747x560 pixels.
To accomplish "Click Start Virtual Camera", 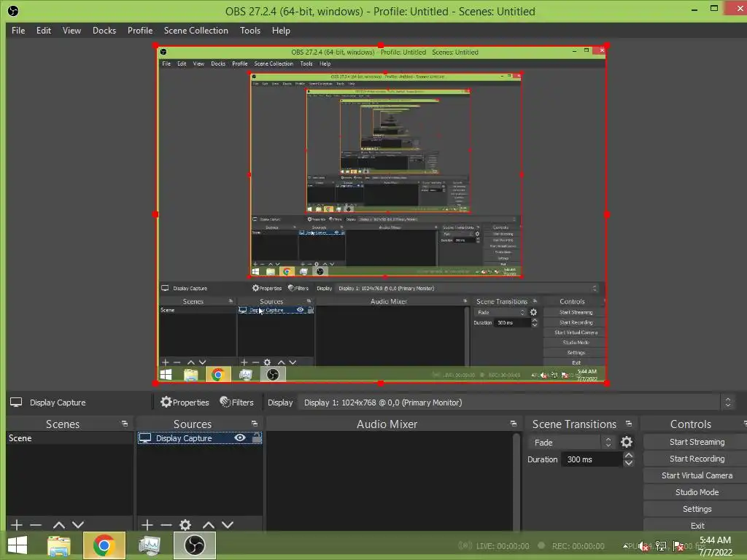I will pyautogui.click(x=697, y=475).
